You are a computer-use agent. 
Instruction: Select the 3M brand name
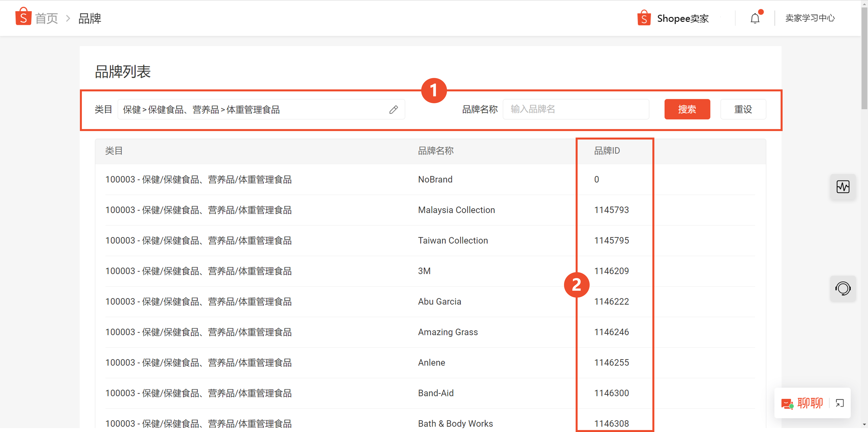pyautogui.click(x=424, y=271)
